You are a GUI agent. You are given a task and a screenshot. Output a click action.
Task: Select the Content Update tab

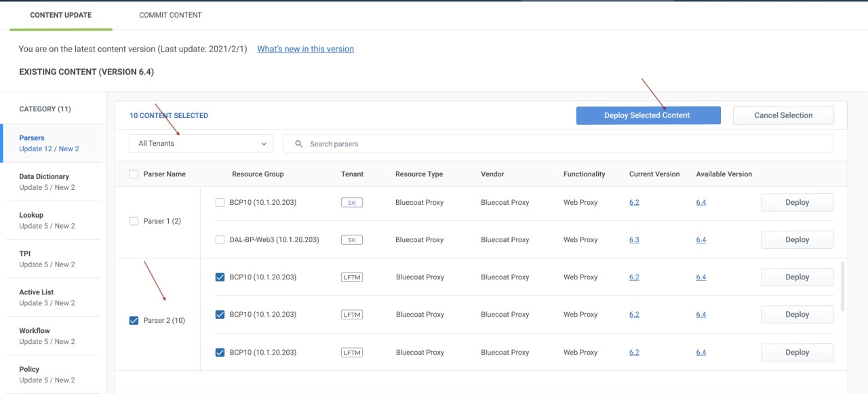point(61,15)
